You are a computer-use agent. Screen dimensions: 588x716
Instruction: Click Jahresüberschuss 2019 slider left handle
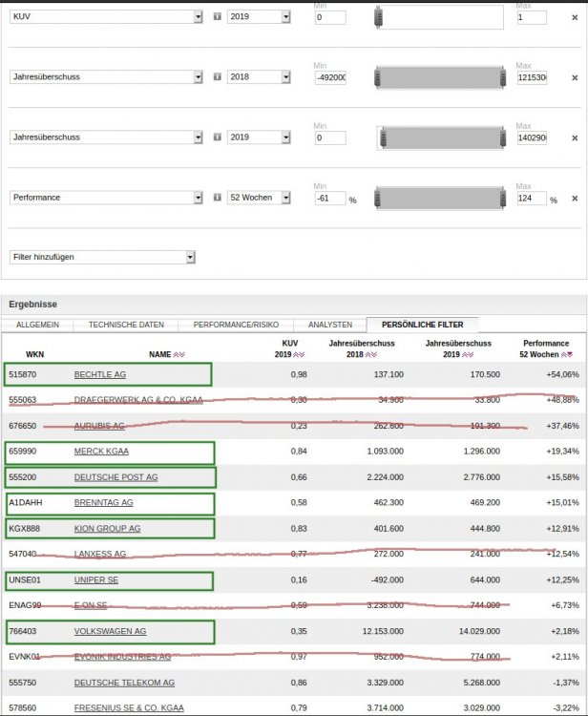(x=384, y=137)
